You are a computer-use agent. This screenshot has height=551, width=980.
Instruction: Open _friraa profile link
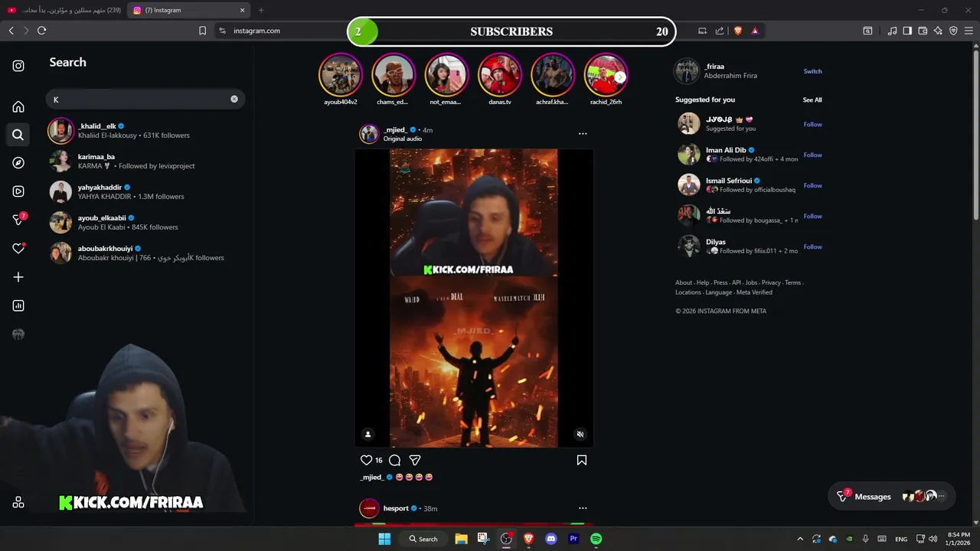tap(715, 67)
